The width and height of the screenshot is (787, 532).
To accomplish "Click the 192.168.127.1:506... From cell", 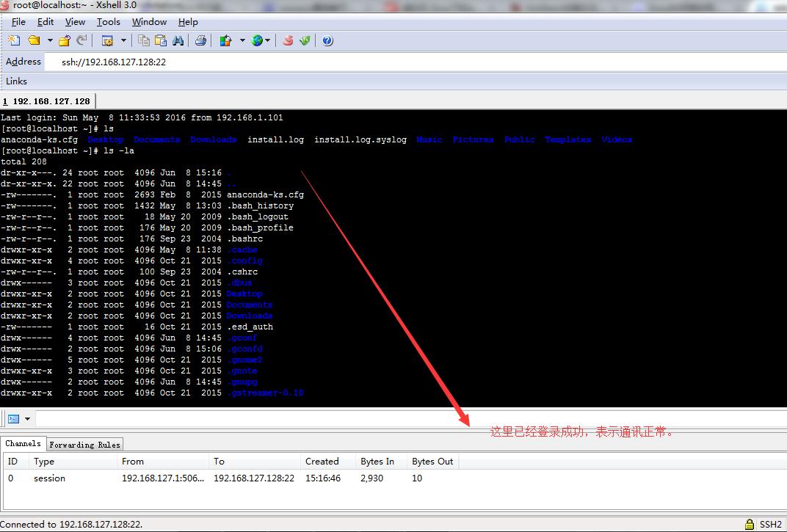I will pos(163,478).
